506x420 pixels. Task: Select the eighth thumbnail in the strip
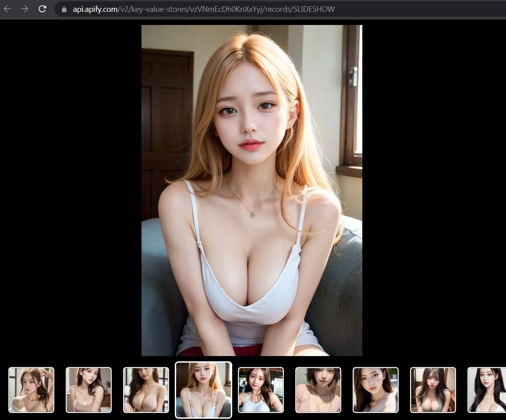[x=433, y=390]
